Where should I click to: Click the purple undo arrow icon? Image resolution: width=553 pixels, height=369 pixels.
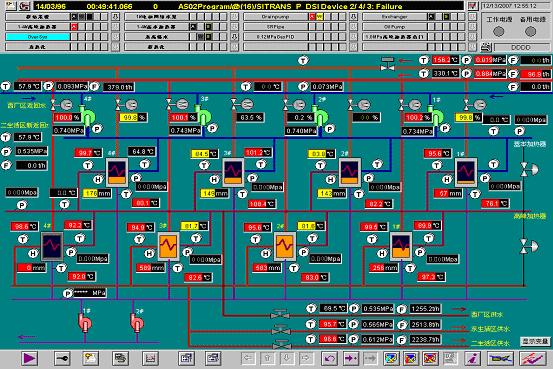[x=329, y=359]
